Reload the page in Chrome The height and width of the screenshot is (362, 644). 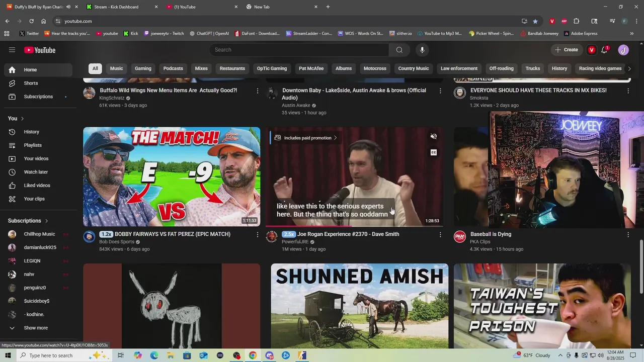click(31, 21)
